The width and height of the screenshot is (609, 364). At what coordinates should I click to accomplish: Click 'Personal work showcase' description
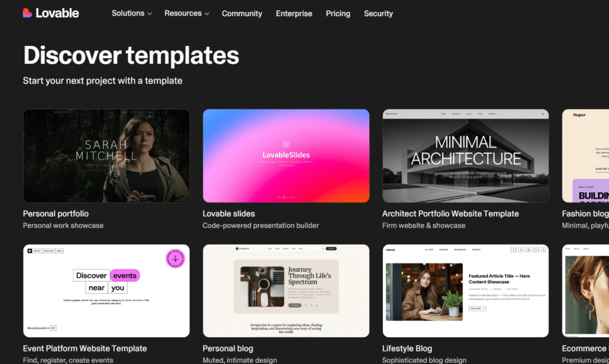pyautogui.click(x=63, y=225)
